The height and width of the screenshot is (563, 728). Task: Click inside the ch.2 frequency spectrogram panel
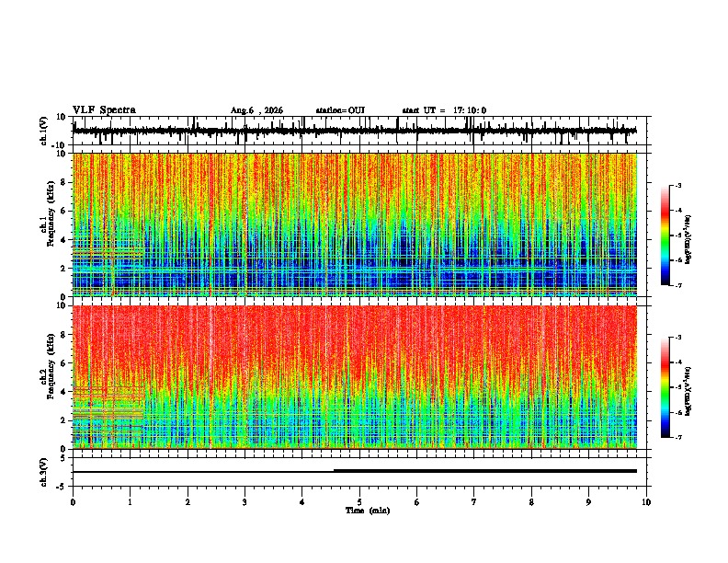click(361, 377)
